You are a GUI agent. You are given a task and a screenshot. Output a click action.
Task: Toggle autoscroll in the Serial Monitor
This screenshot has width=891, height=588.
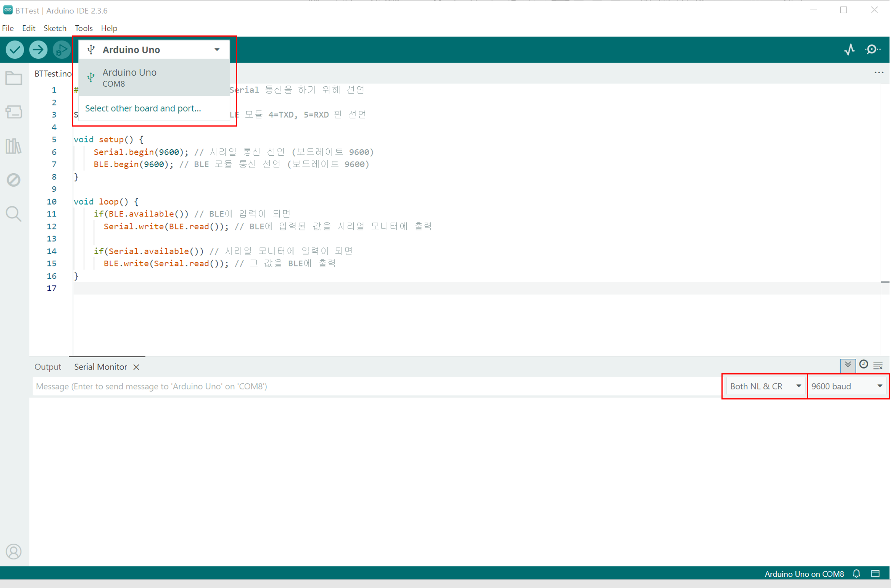(x=848, y=365)
